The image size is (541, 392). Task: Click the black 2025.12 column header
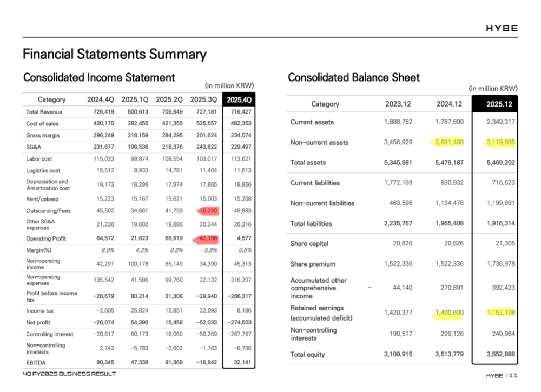(494, 104)
